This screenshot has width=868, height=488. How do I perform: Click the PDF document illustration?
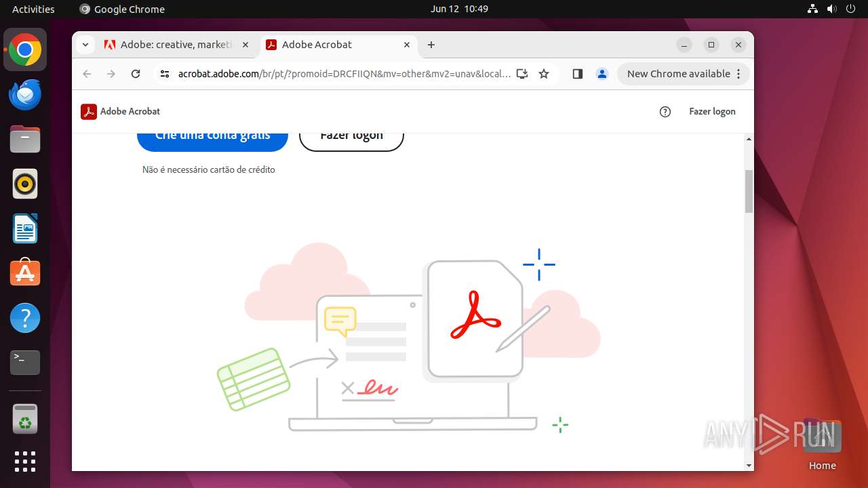click(475, 319)
